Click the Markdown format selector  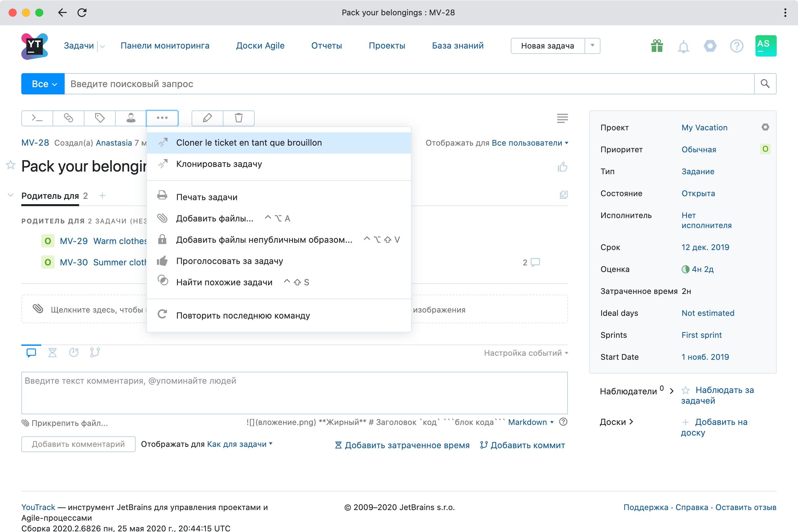[x=531, y=423]
